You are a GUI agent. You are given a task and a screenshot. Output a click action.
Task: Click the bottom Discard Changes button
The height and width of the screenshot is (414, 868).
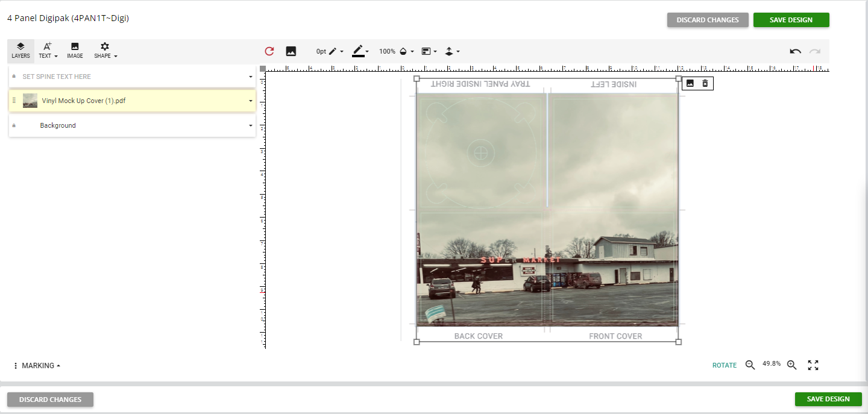(50, 400)
